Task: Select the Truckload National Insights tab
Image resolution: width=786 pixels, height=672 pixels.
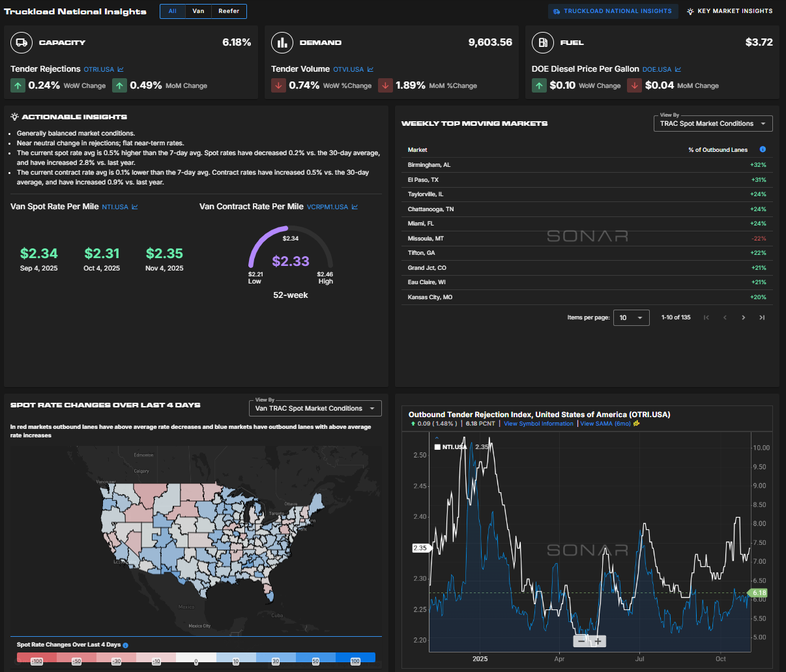Action: click(x=612, y=11)
